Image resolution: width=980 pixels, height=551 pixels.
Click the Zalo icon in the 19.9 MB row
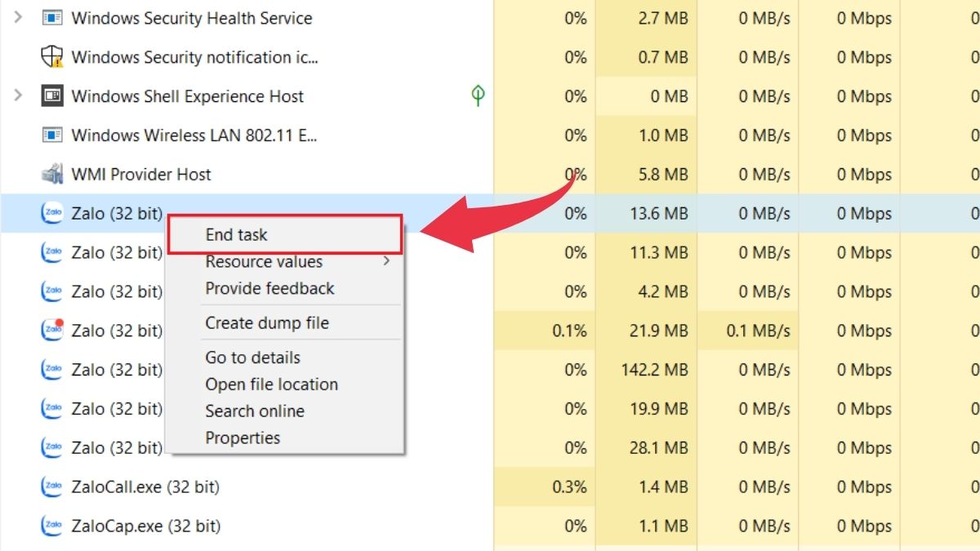coord(52,408)
